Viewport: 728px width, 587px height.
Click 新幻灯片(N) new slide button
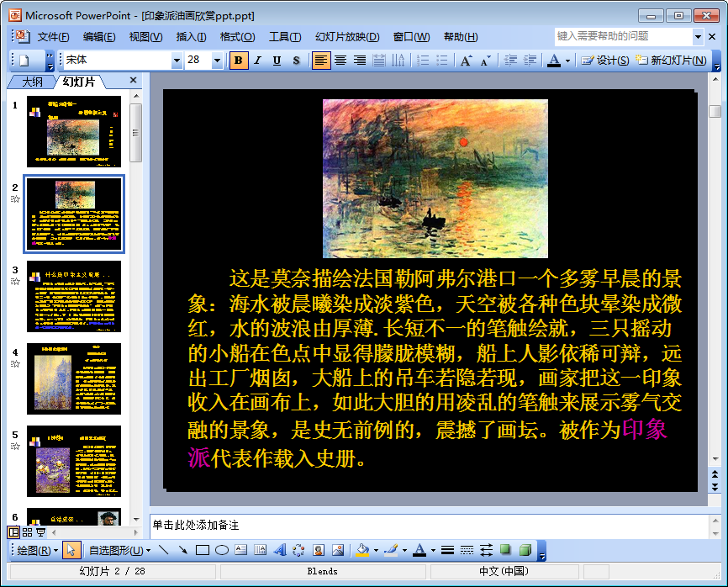pos(671,61)
